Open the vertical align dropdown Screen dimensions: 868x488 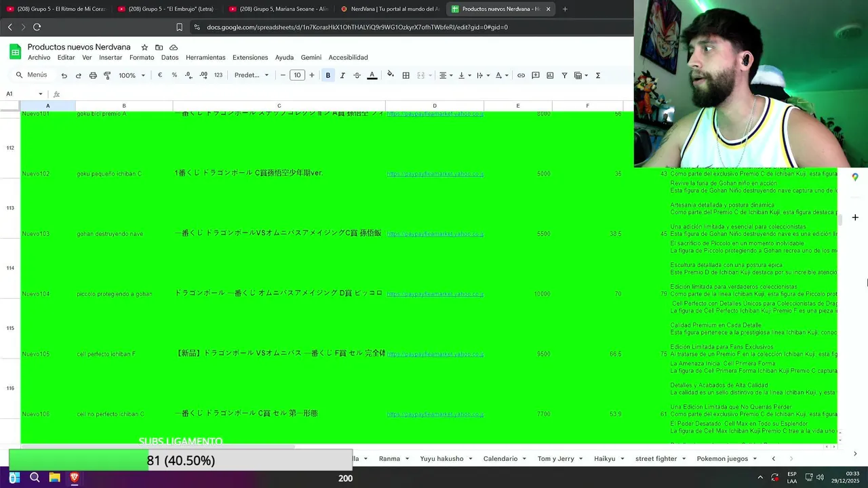[x=465, y=75]
